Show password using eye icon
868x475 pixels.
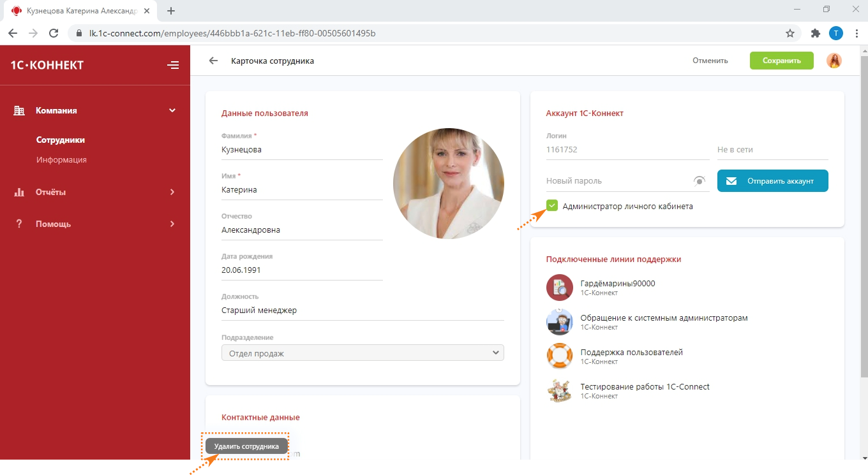pyautogui.click(x=700, y=181)
